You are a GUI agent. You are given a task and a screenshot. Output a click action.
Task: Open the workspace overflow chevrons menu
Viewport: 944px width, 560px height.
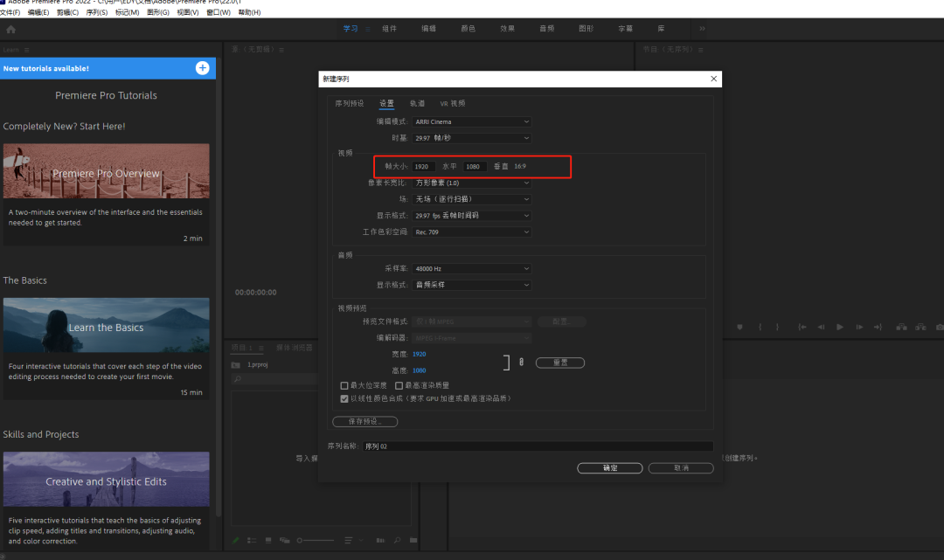[702, 28]
